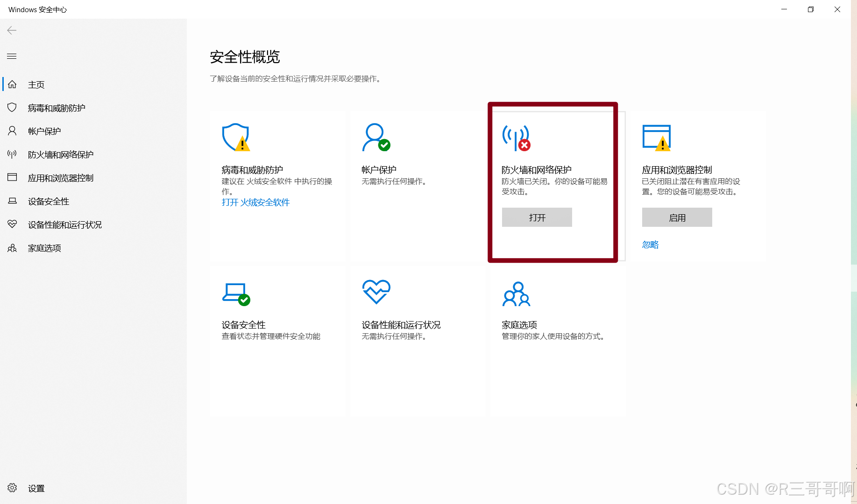Click the 查看状态并管理硬件安全功能 description
The width and height of the screenshot is (857, 504).
pos(271,336)
